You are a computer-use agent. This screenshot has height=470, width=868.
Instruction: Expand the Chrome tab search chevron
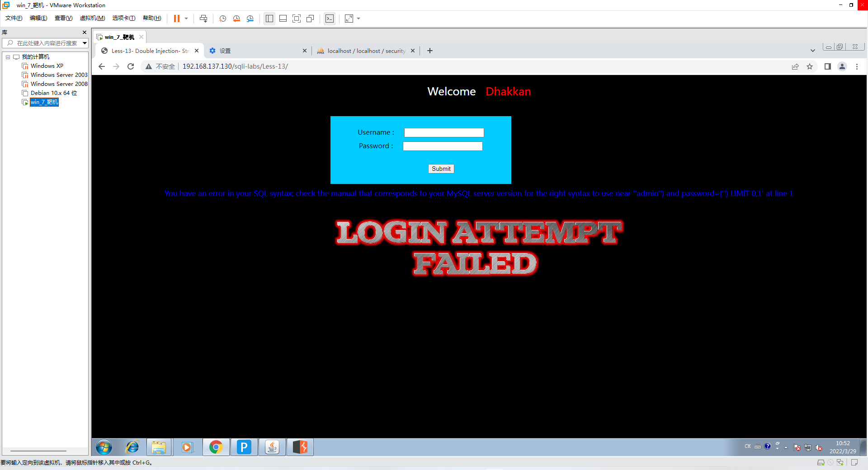(x=813, y=51)
